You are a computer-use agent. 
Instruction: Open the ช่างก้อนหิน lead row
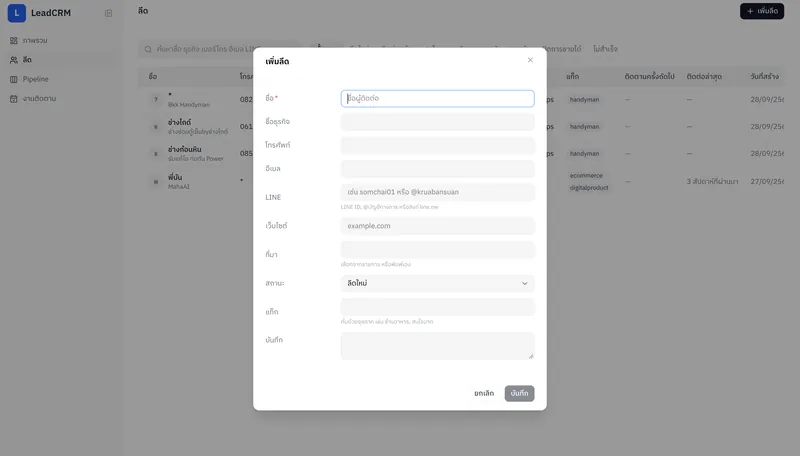(461, 154)
